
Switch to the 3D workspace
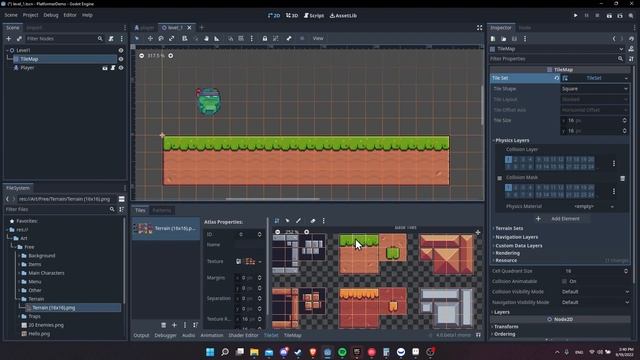(292, 16)
